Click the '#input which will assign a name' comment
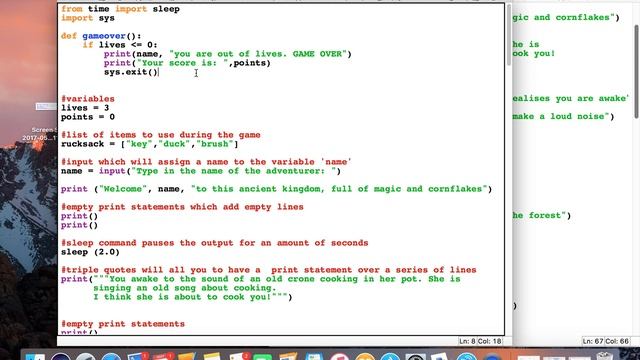 [206, 162]
